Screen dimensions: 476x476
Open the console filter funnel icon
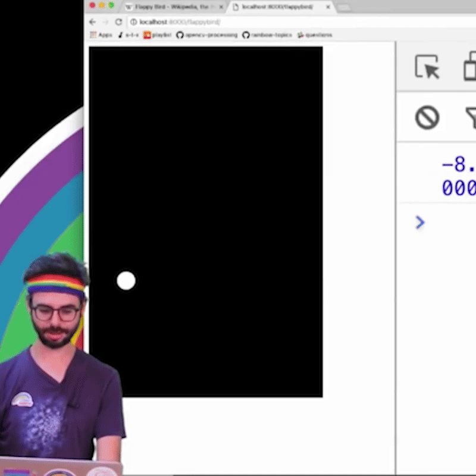click(x=471, y=118)
